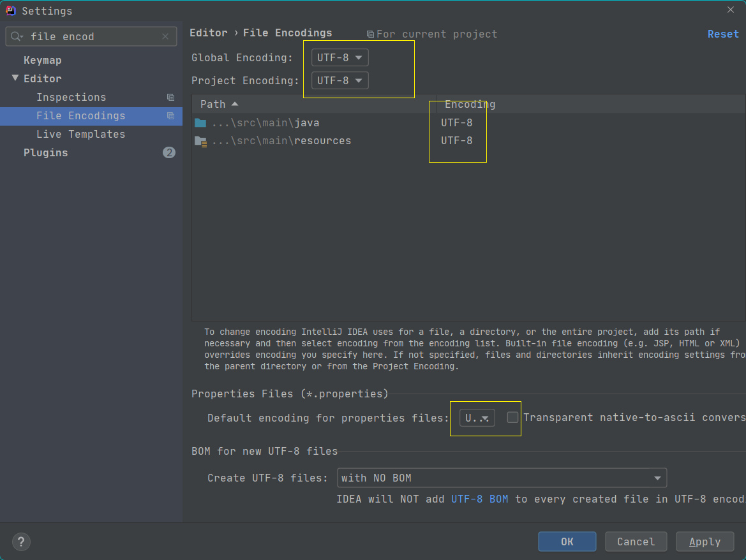Image resolution: width=746 pixels, height=560 pixels.
Task: Click the Encoding column header
Action: point(590,104)
